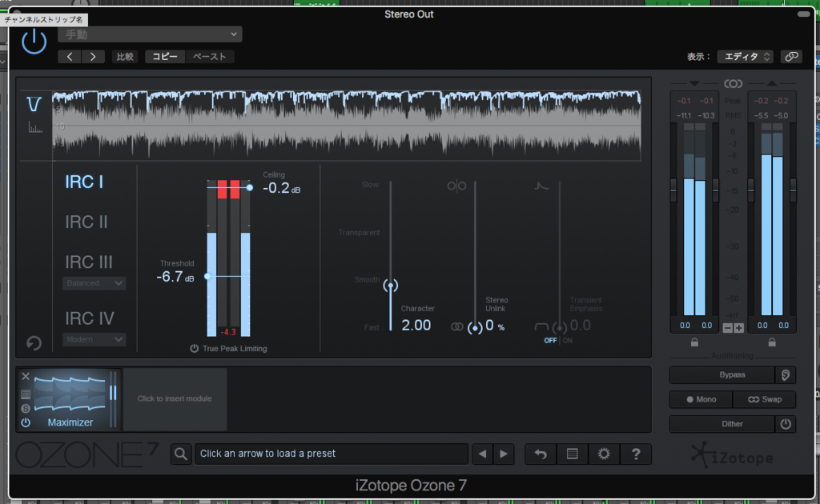Select IRC III limiter mode
The height and width of the screenshot is (504, 820).
[88, 262]
